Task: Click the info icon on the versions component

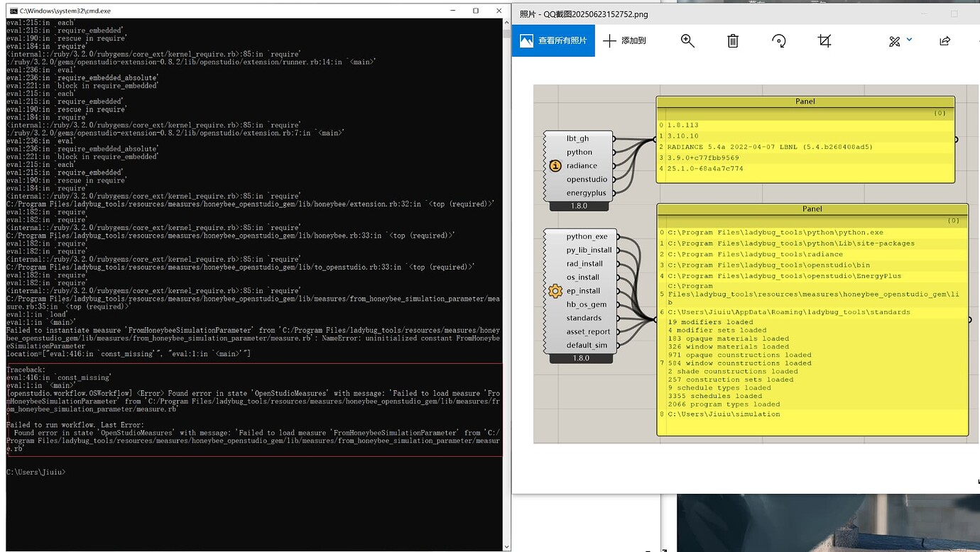Action: [x=555, y=166]
